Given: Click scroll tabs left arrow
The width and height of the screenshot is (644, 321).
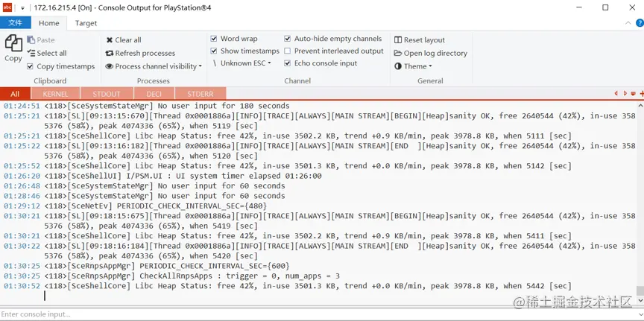Looking at the screenshot, I should [616, 94].
